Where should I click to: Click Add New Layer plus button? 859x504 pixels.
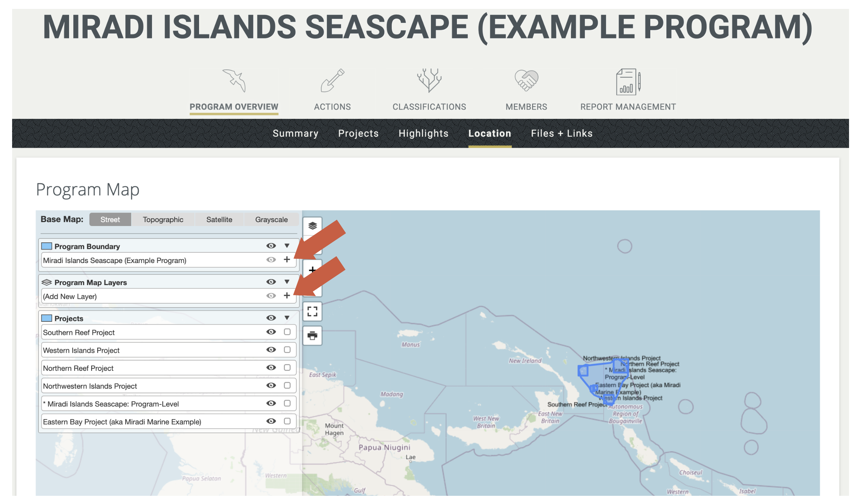point(287,295)
